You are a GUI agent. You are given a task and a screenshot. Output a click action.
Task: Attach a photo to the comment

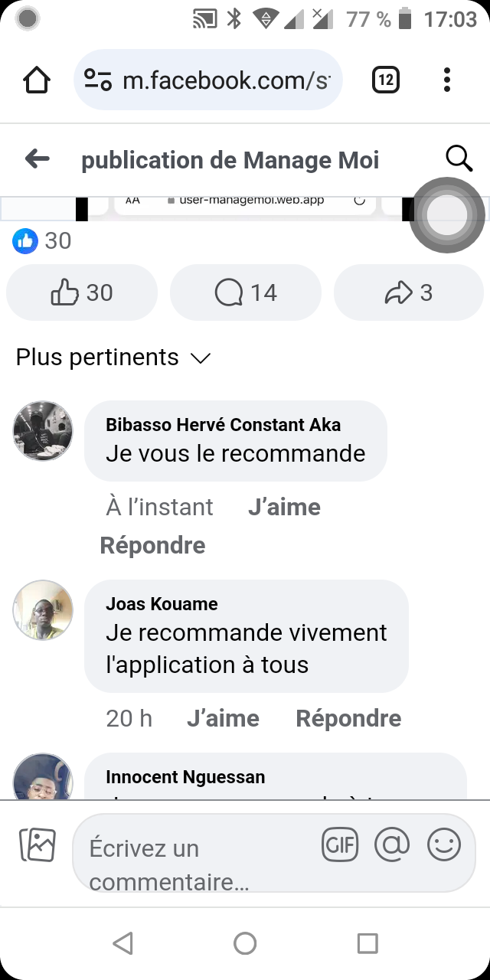[x=37, y=844]
